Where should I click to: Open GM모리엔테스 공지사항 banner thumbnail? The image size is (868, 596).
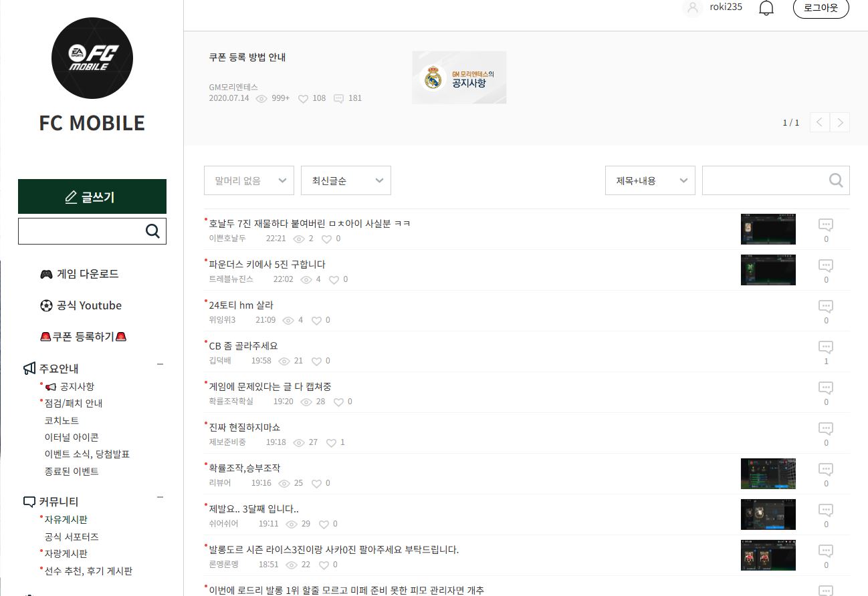click(459, 78)
